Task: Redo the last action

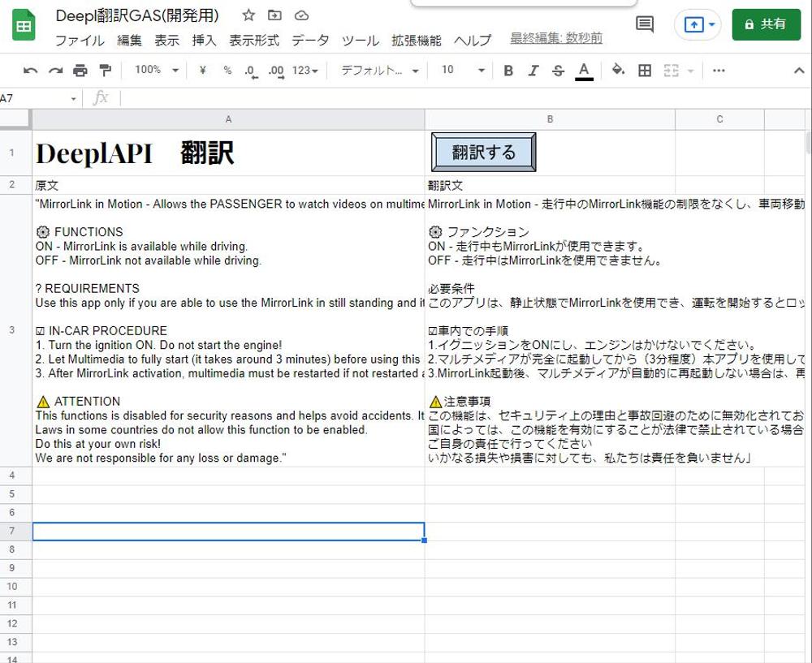Action: click(55, 71)
